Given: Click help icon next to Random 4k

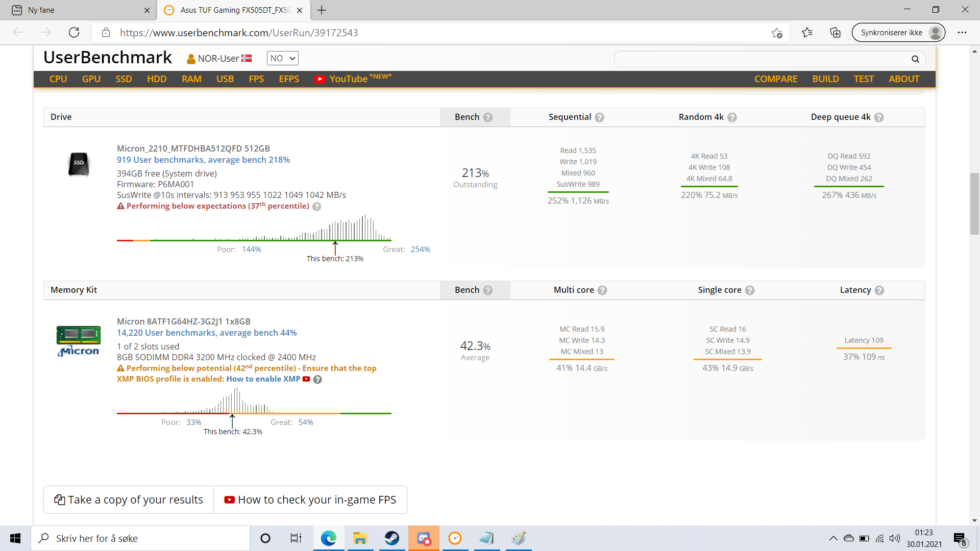Looking at the screenshot, I should pos(732,117).
